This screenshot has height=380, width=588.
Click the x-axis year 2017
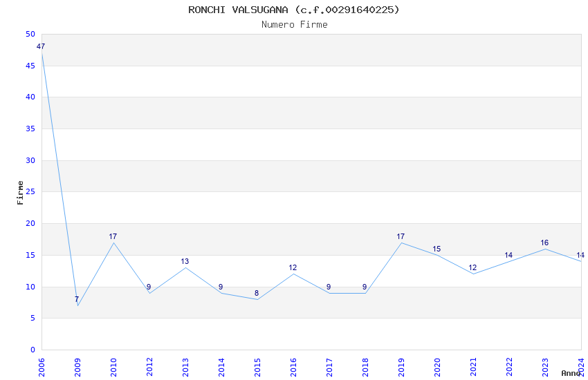329,367
